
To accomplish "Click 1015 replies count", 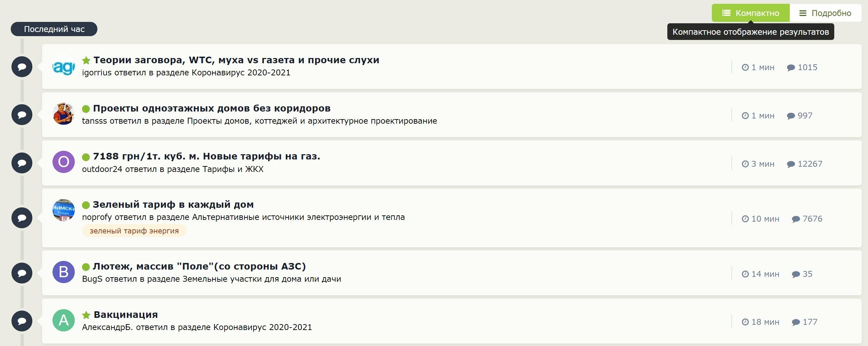I will [x=802, y=67].
